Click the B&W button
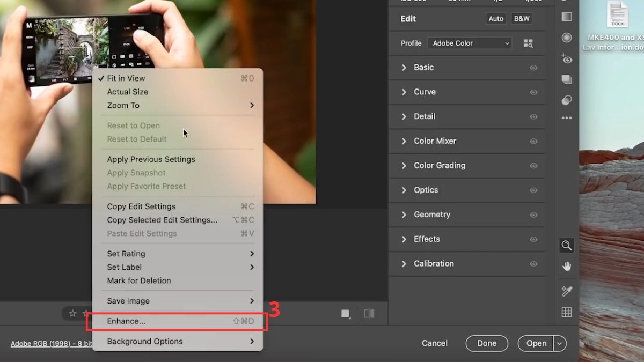This screenshot has height=362, width=644. point(522,19)
